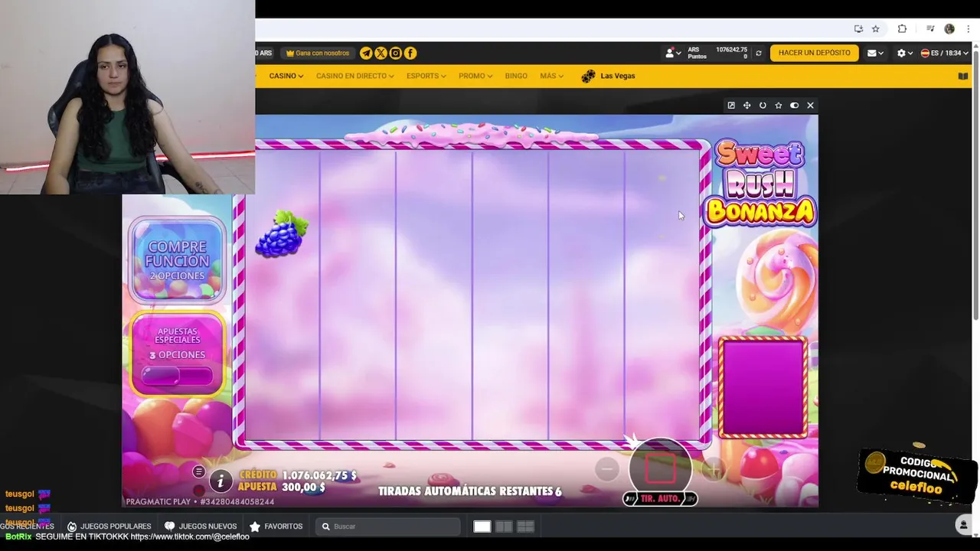The image size is (980, 551).
Task: Expand the user account dropdown
Action: [x=673, y=53]
